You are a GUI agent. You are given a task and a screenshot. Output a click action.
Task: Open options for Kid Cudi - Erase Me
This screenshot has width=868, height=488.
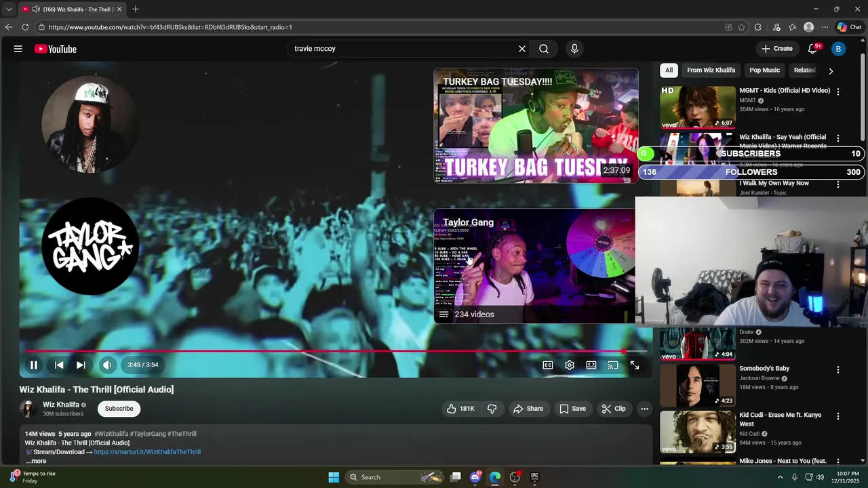pos(838,416)
